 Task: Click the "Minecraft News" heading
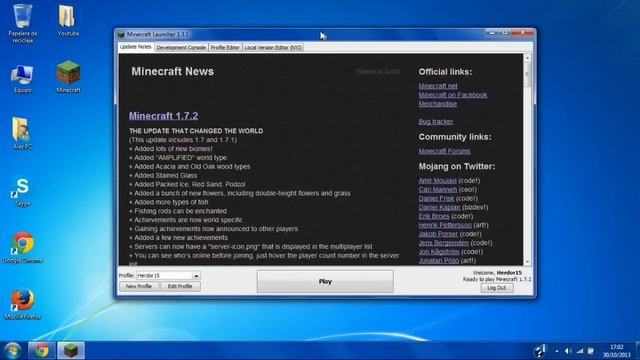[x=173, y=71]
